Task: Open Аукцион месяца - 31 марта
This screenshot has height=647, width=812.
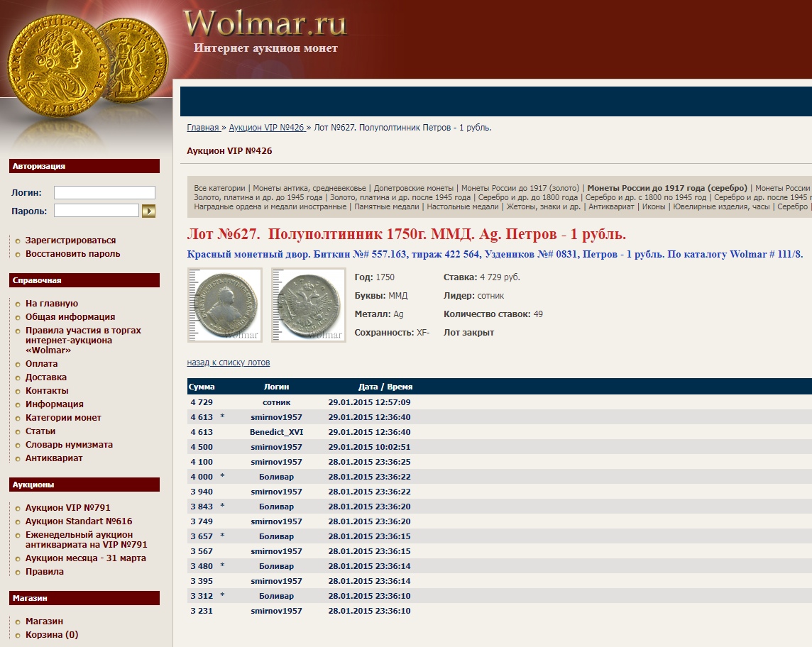Action: (85, 558)
